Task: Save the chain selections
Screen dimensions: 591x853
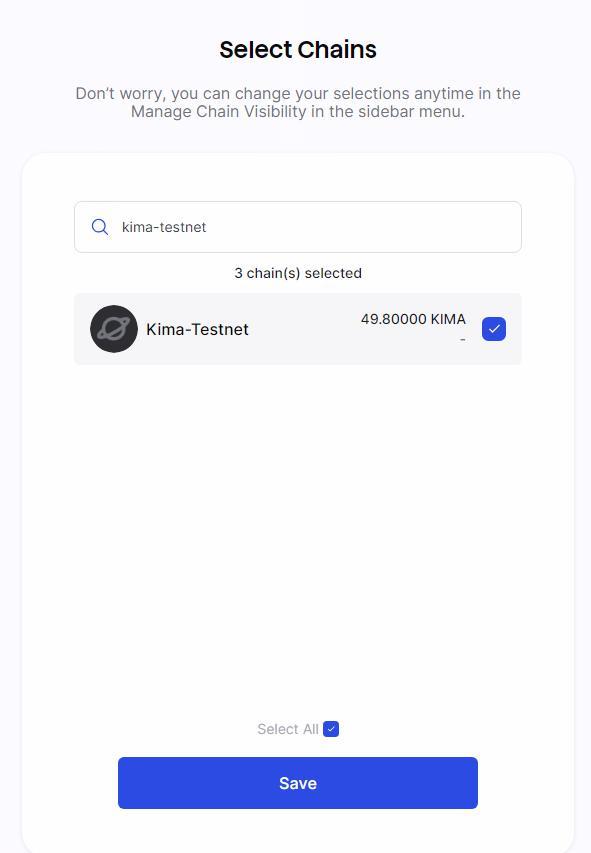Action: 298,782
